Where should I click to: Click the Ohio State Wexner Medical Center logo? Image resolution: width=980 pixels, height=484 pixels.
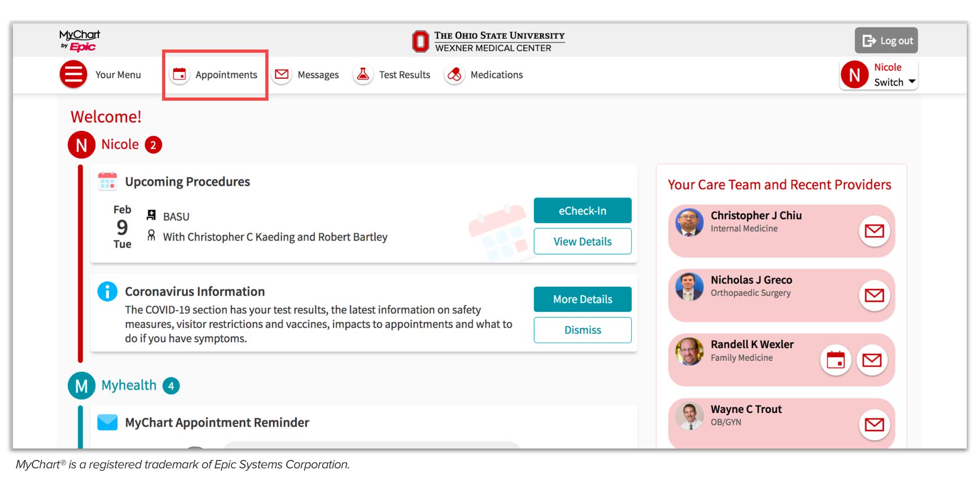point(488,41)
